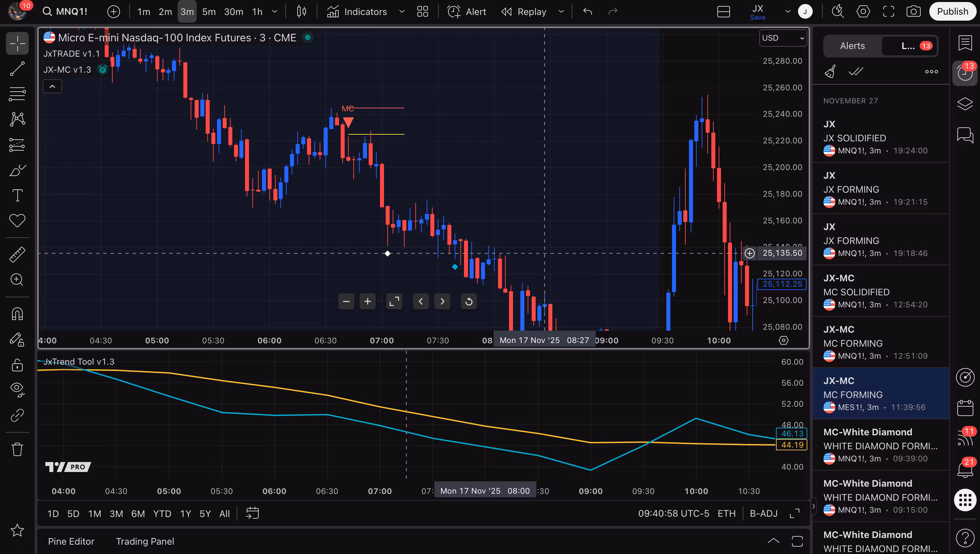Expand the timeframe interval dropdown arrow

click(x=275, y=11)
